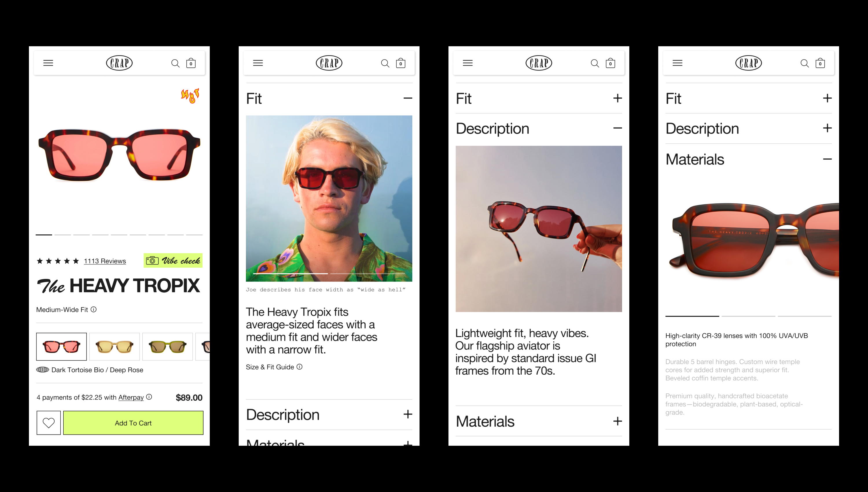Tap the search icon on first screen
Image resolution: width=868 pixels, height=492 pixels.
click(175, 63)
